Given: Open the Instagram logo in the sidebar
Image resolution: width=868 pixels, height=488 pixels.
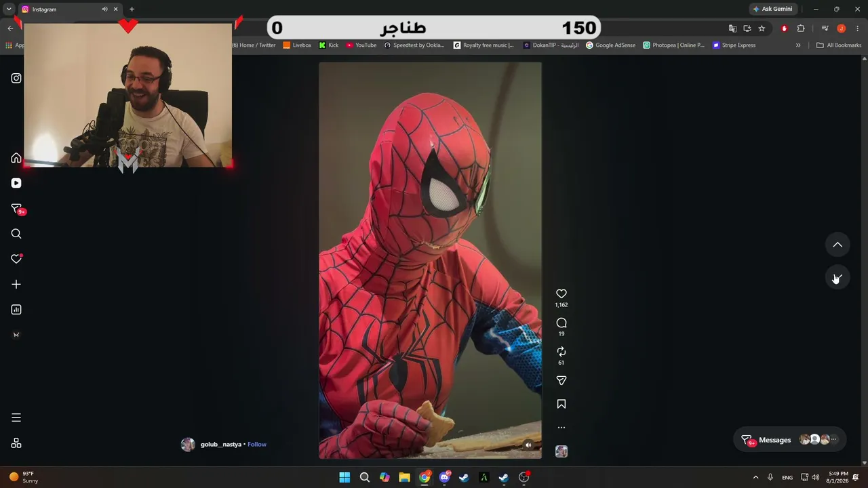Looking at the screenshot, I should point(16,78).
